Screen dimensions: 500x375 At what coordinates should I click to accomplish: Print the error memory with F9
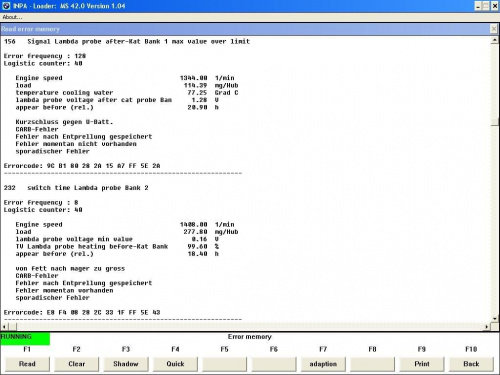click(x=422, y=364)
